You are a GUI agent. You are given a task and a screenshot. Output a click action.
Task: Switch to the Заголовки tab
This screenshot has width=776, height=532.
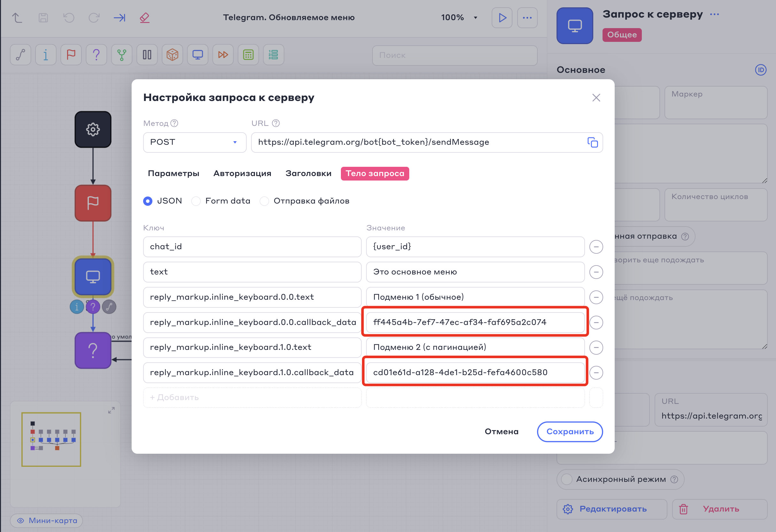click(x=309, y=174)
